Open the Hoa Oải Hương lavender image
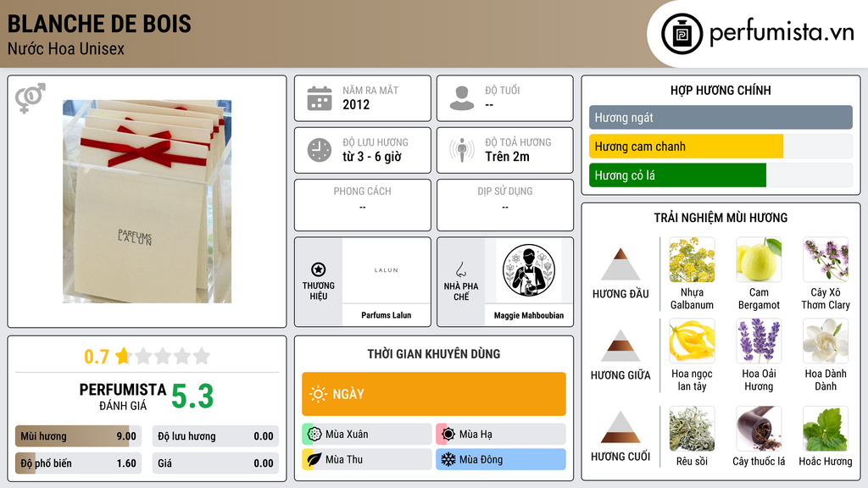Viewport: 868px width, 488px height. (759, 341)
